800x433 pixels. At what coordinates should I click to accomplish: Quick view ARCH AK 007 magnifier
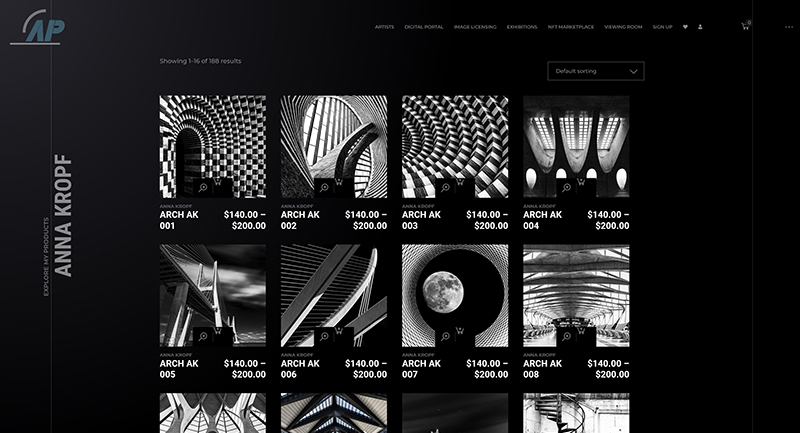pyautogui.click(x=445, y=337)
